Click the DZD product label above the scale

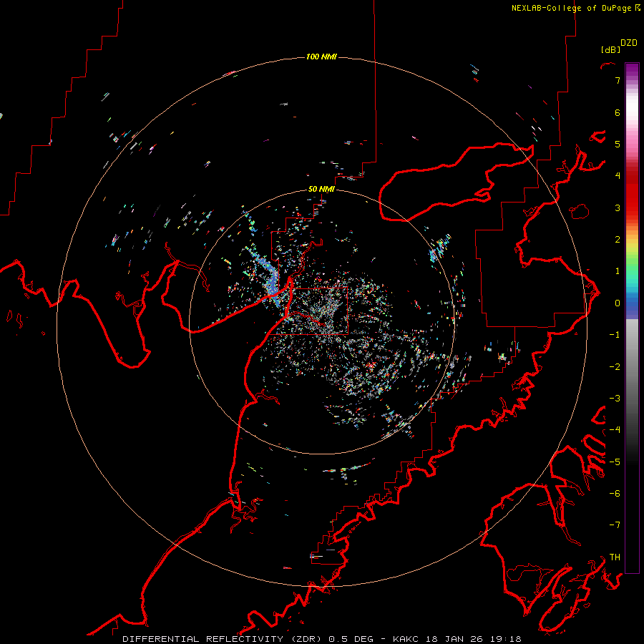click(x=629, y=43)
